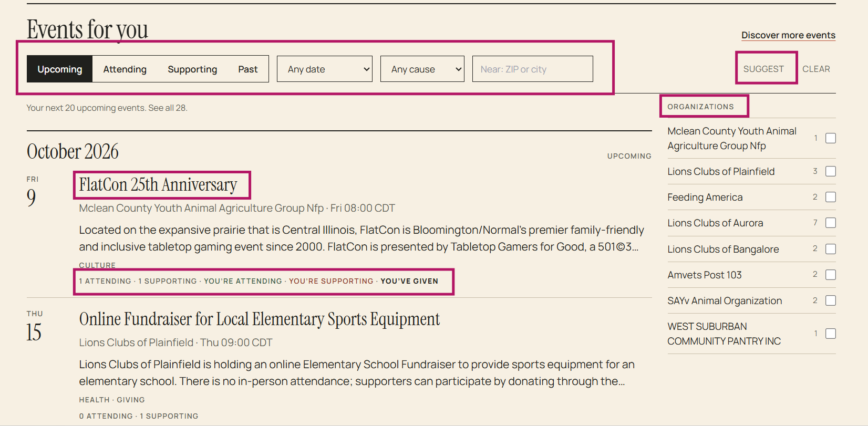Check the SAYv Animal Organization checkbox
Viewport: 868px width, 426px height.
(831, 300)
